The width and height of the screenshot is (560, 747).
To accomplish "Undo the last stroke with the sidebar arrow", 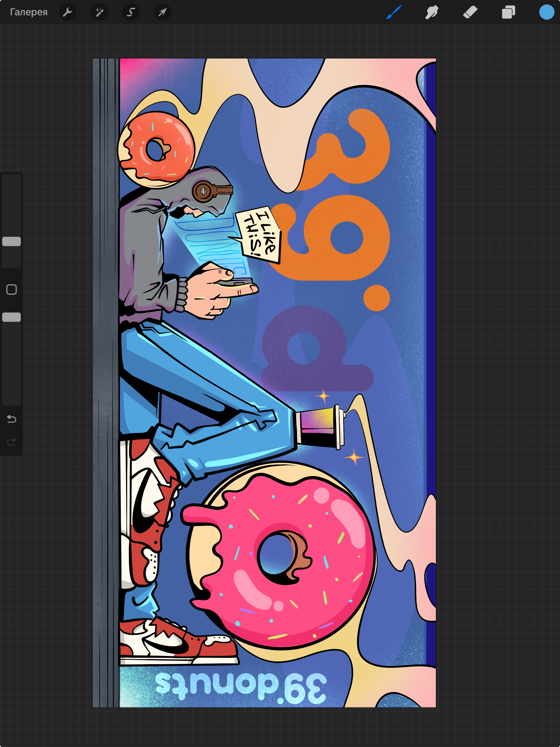I will 11,419.
